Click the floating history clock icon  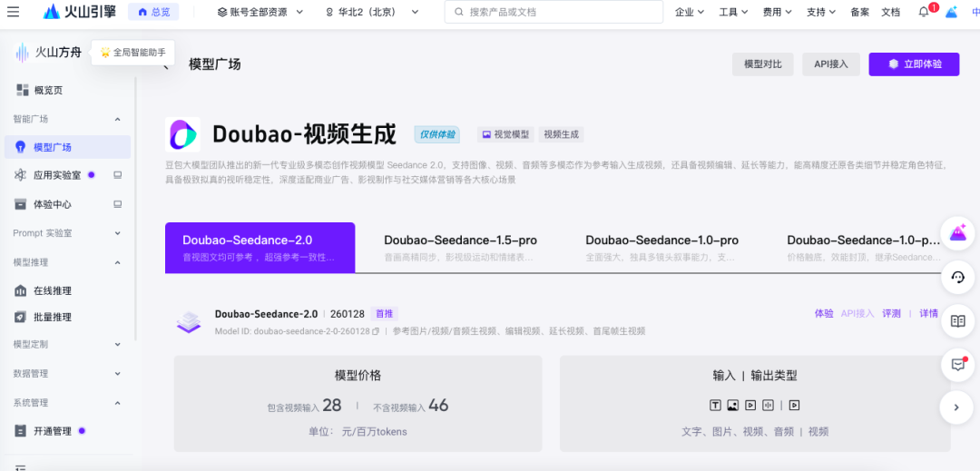[x=957, y=277]
